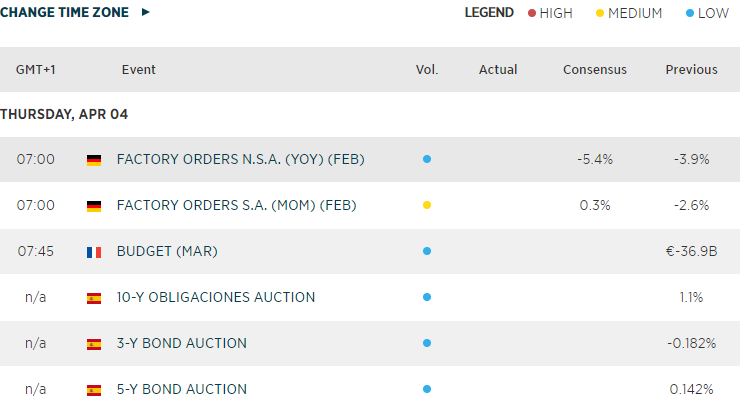Click German flag beside Factory Orders N.S.A.

click(x=94, y=160)
